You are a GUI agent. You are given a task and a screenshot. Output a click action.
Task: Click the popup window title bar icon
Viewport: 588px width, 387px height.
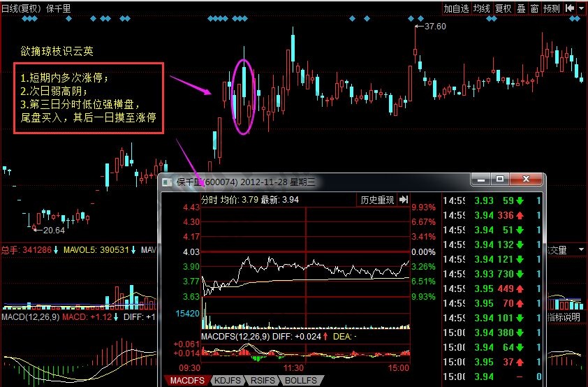(167, 182)
